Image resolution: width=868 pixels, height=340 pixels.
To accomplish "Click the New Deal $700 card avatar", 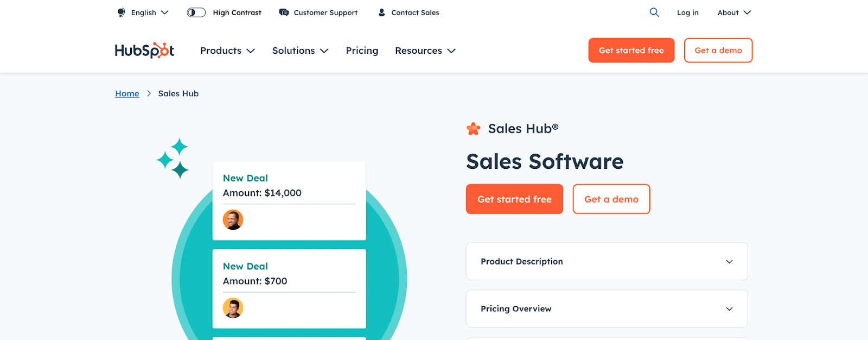I will (233, 308).
